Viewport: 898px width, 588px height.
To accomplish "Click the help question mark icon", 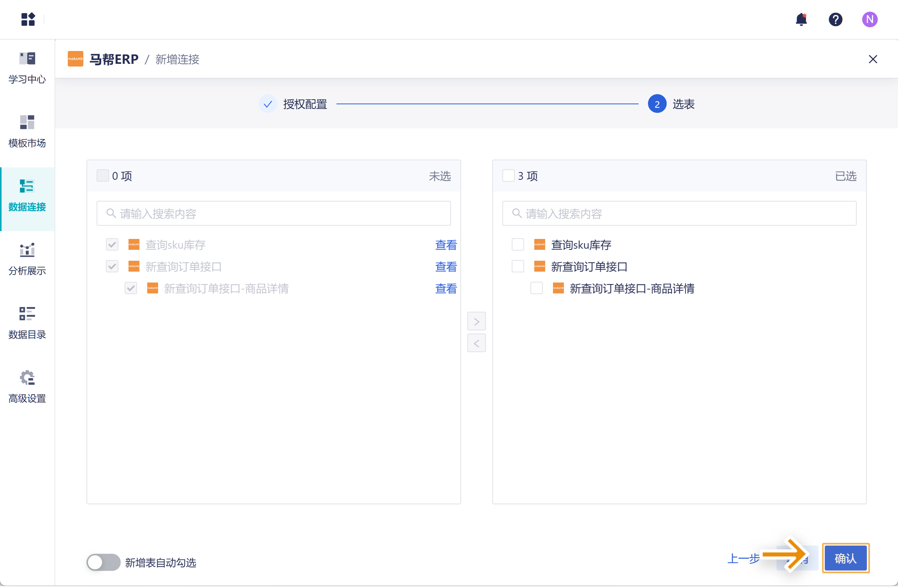I will coord(835,19).
